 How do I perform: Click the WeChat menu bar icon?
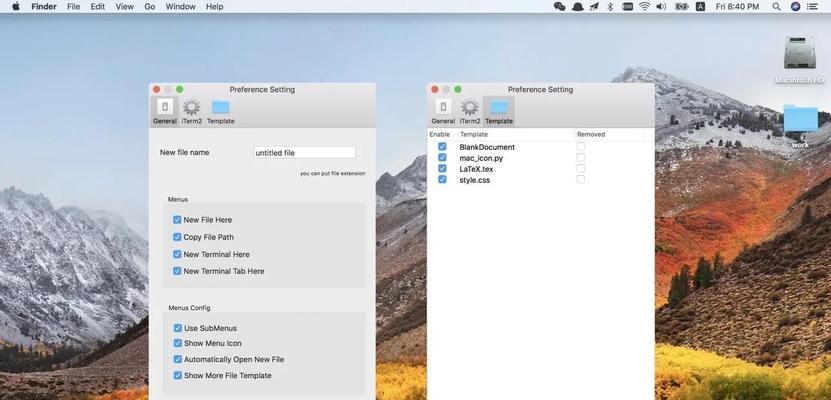tap(560, 6)
